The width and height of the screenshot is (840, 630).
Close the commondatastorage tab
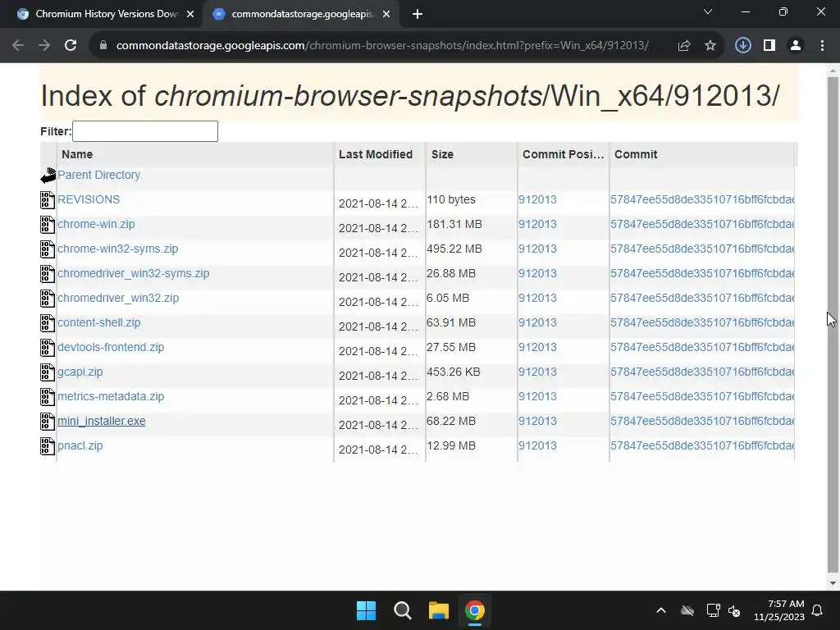click(386, 15)
